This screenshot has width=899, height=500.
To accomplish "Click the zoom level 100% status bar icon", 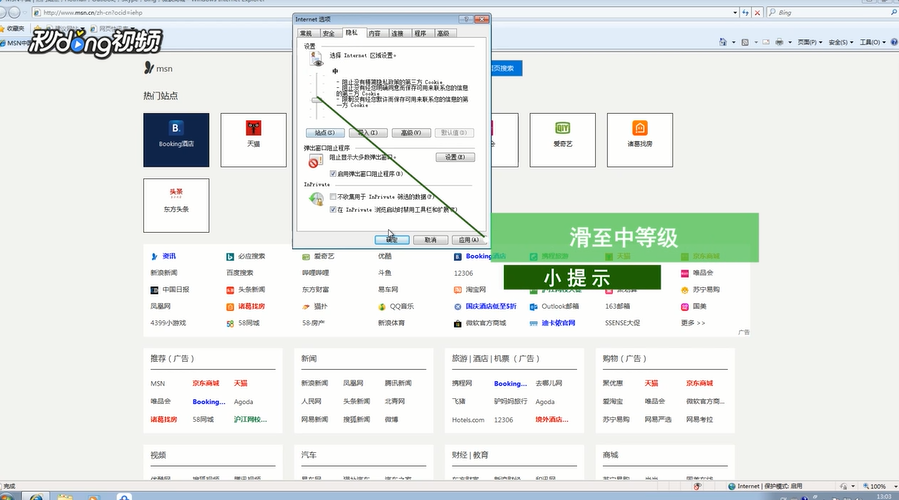I will 866,486.
